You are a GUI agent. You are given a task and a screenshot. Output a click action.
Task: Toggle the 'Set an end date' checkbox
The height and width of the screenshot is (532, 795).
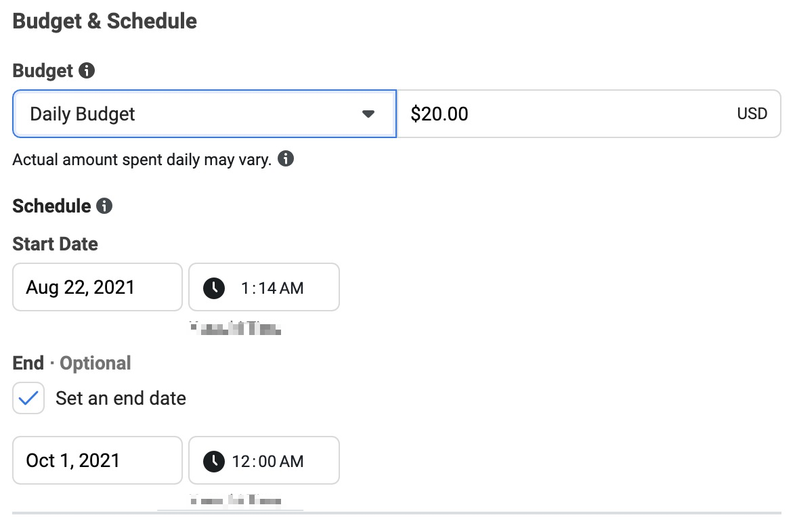point(28,398)
